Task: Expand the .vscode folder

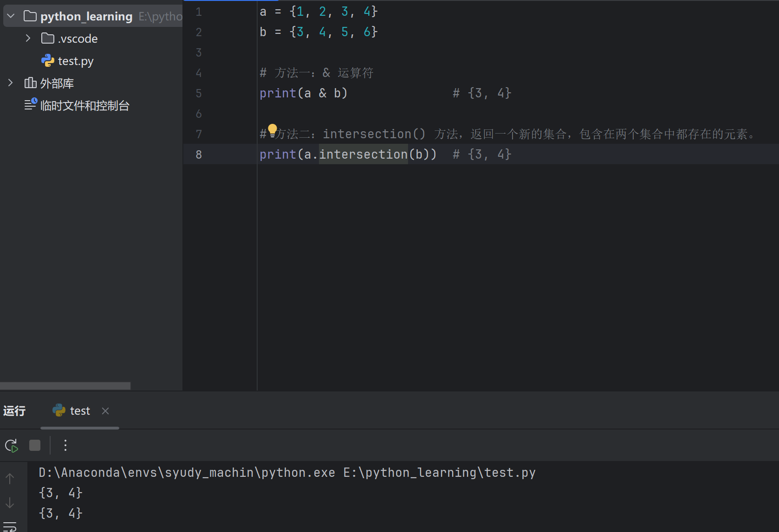Action: [x=28, y=38]
